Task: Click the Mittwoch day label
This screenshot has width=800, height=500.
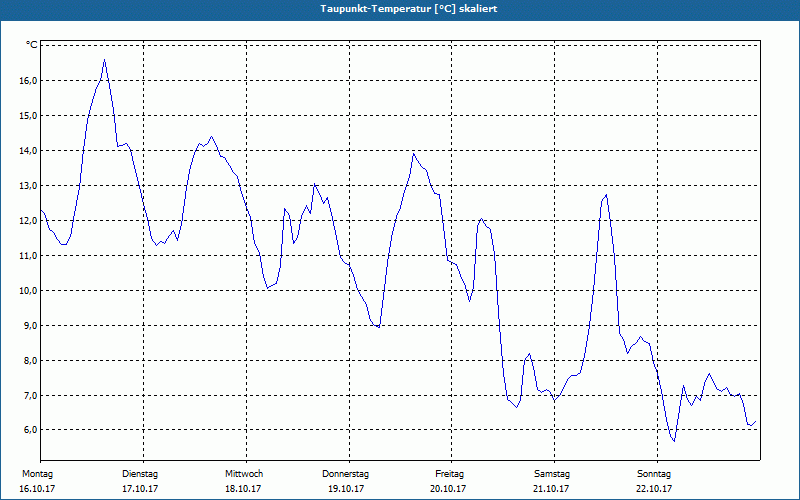Action: coord(244,474)
